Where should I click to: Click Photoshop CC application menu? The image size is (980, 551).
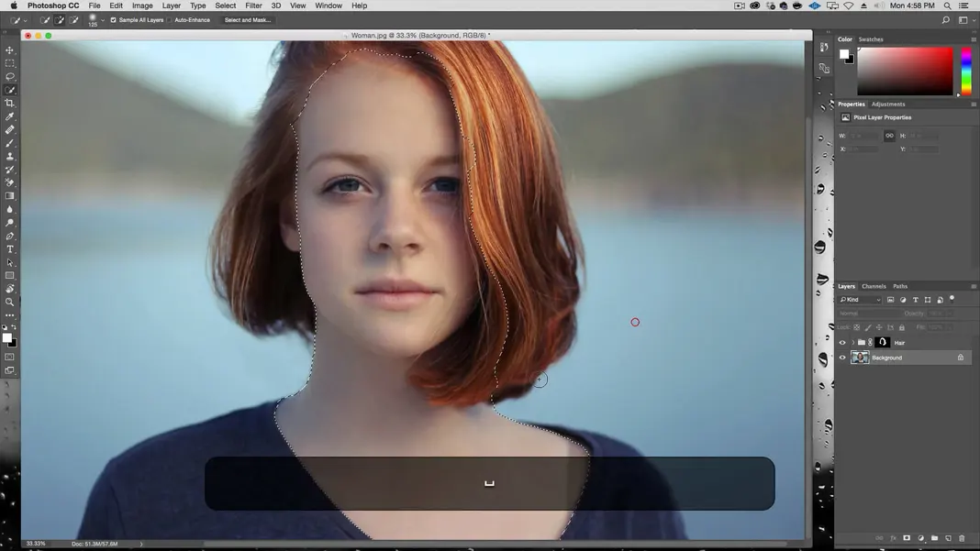click(53, 6)
